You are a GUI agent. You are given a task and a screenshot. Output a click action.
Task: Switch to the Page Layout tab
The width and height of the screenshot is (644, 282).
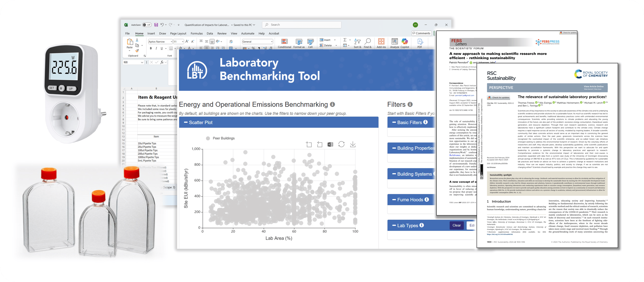pos(178,34)
